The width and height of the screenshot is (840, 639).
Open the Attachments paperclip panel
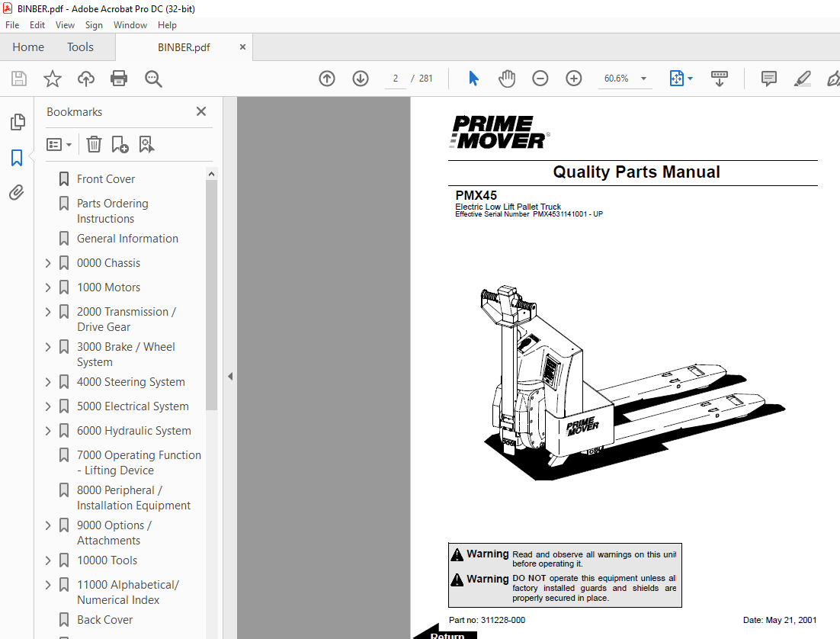[x=17, y=192]
